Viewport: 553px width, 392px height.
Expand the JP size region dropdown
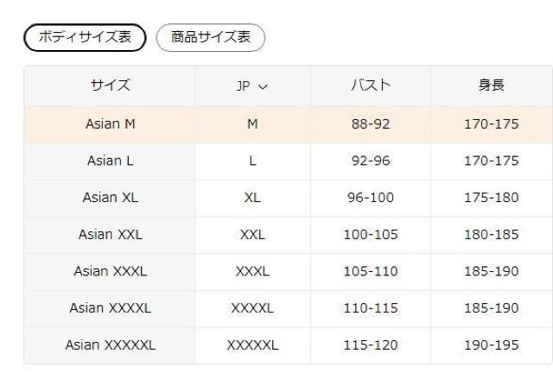(252, 86)
